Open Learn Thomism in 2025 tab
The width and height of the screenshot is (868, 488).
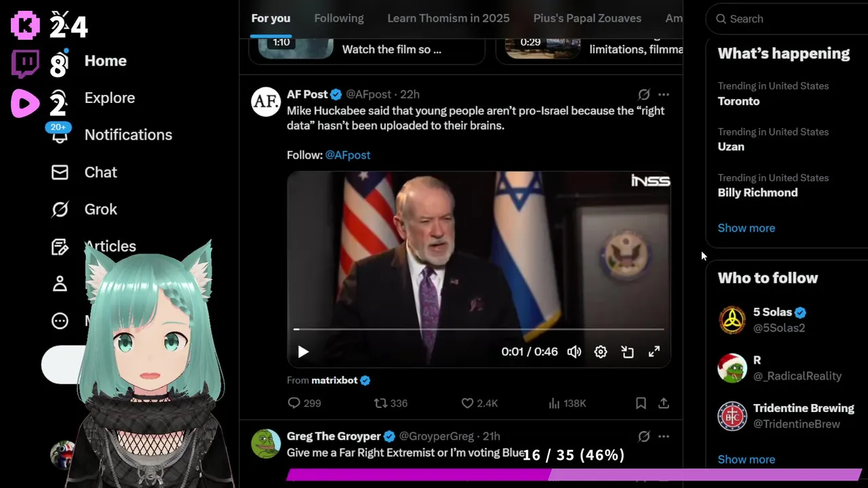point(448,18)
